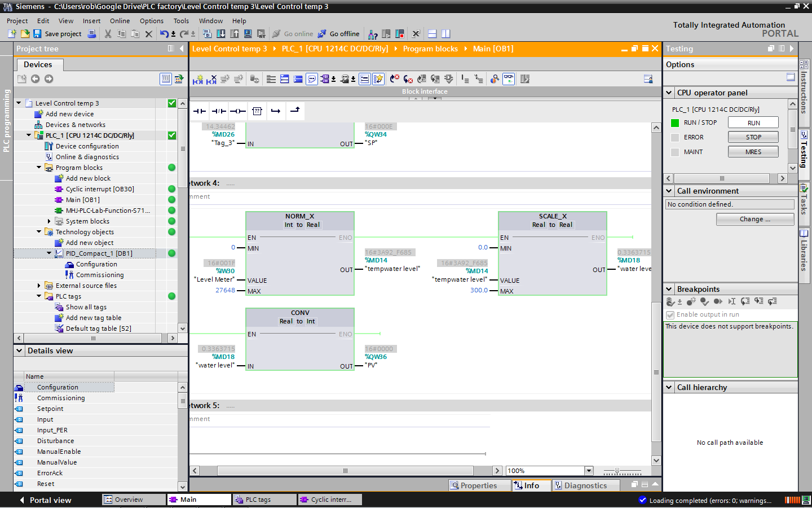Screen dimensions: 812x508
Task: Click the Save project icon
Action: [x=37, y=34]
